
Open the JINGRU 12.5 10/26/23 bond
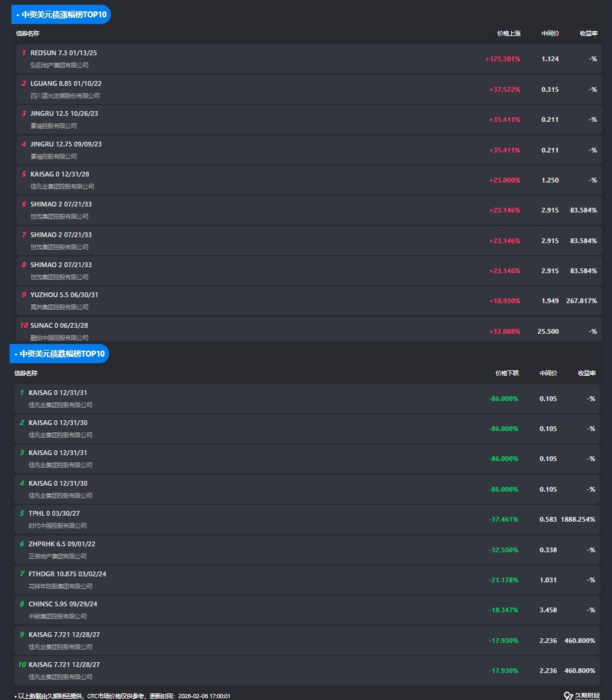coord(64,113)
